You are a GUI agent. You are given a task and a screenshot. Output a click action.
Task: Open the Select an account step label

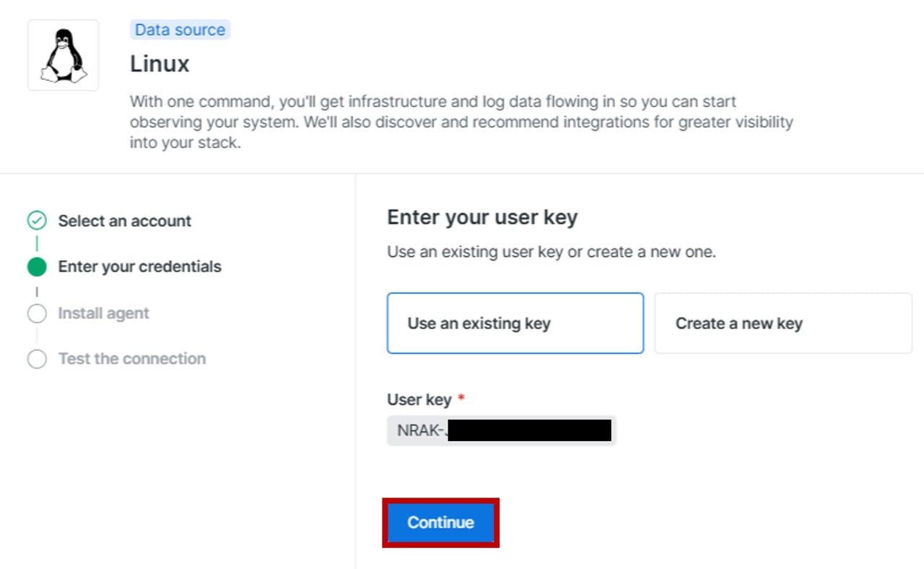tap(124, 221)
